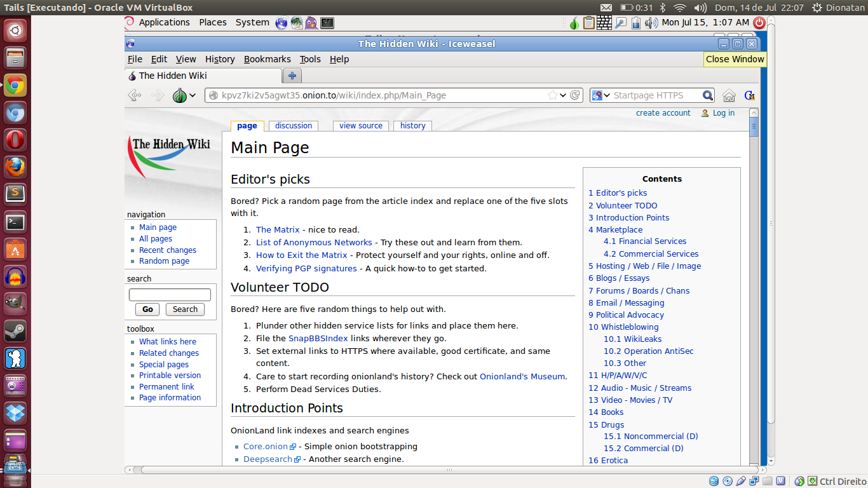Image resolution: width=868 pixels, height=488 pixels.
Task: Open the Ubuntu Dash home launcher
Action: [15, 30]
